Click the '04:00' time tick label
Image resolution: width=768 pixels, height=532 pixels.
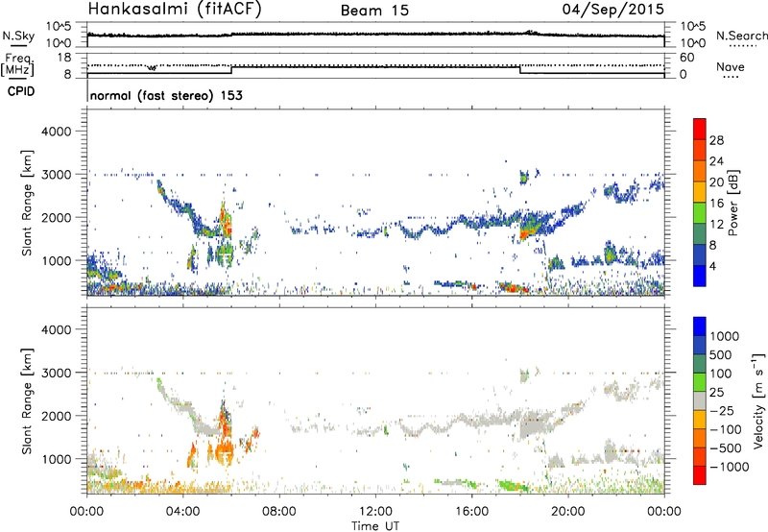pyautogui.click(x=183, y=512)
